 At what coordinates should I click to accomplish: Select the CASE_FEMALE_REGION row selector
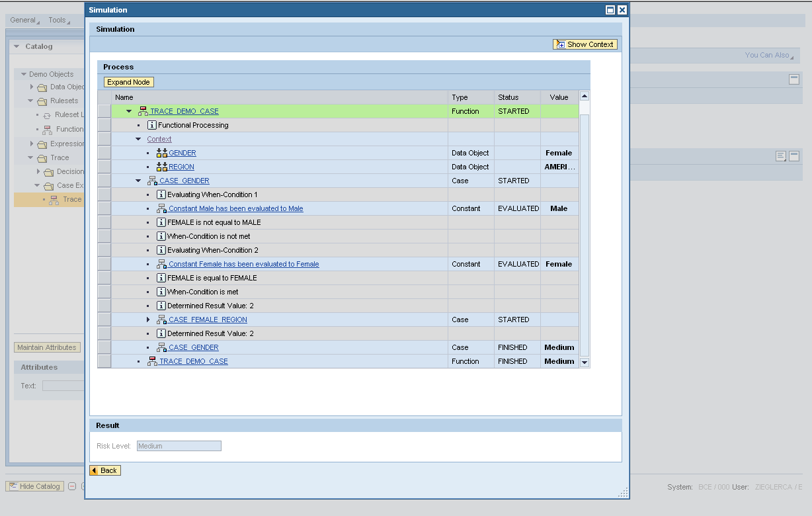point(104,320)
